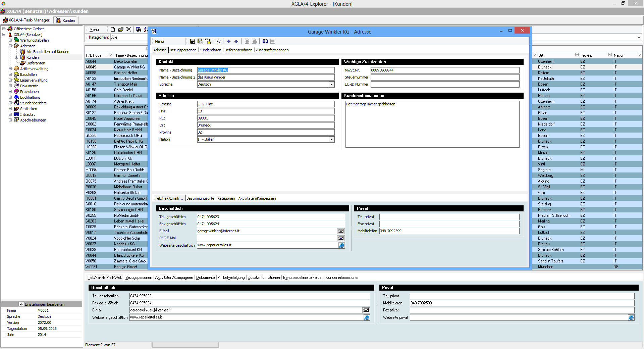Click the save and new icon in address window
This screenshot has height=349, width=644.
point(200,41)
